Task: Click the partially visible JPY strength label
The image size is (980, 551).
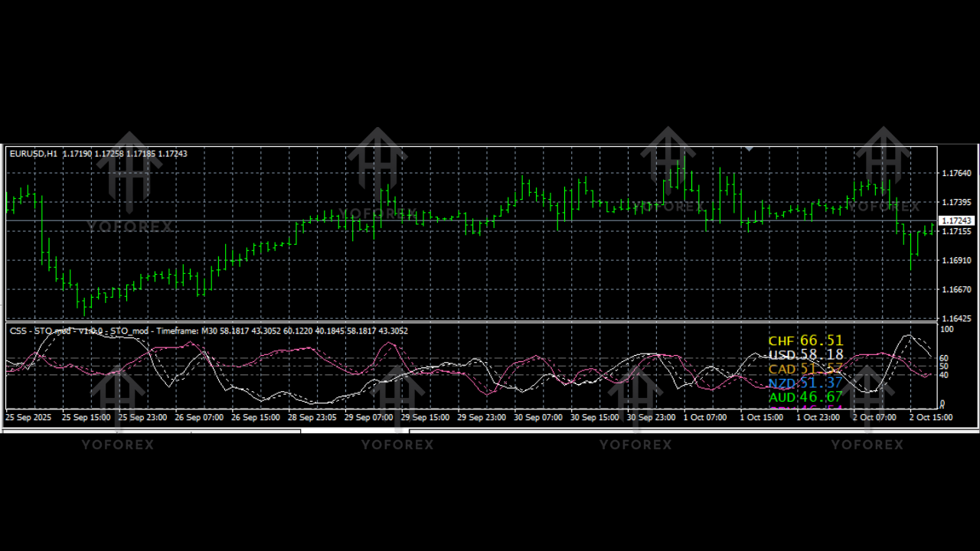Action: click(x=804, y=409)
